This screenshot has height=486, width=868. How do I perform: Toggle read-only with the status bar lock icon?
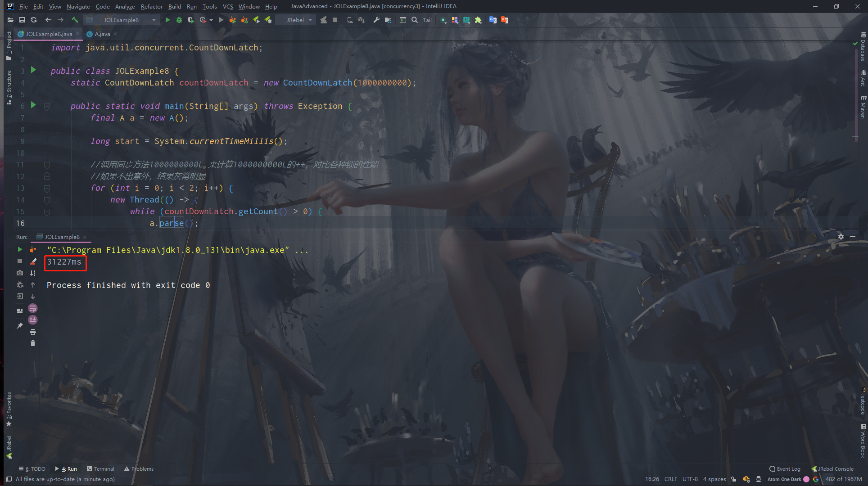click(734, 479)
